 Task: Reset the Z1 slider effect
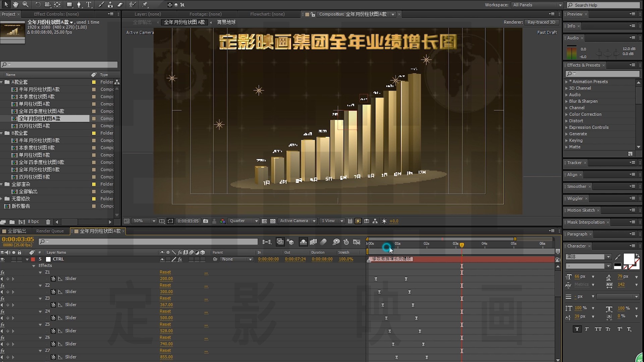165,272
